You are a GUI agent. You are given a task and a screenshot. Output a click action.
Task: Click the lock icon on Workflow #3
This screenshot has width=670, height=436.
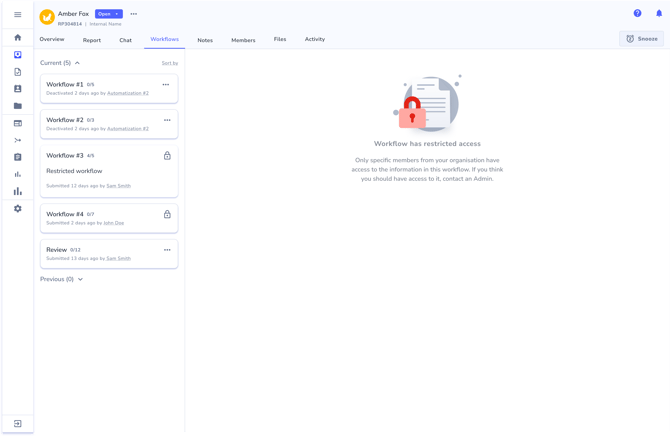[x=167, y=156]
